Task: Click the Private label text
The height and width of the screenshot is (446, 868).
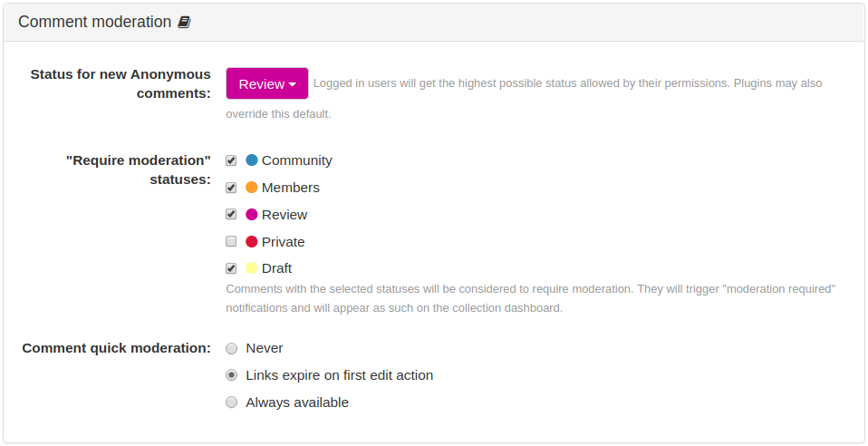Action: 283,242
